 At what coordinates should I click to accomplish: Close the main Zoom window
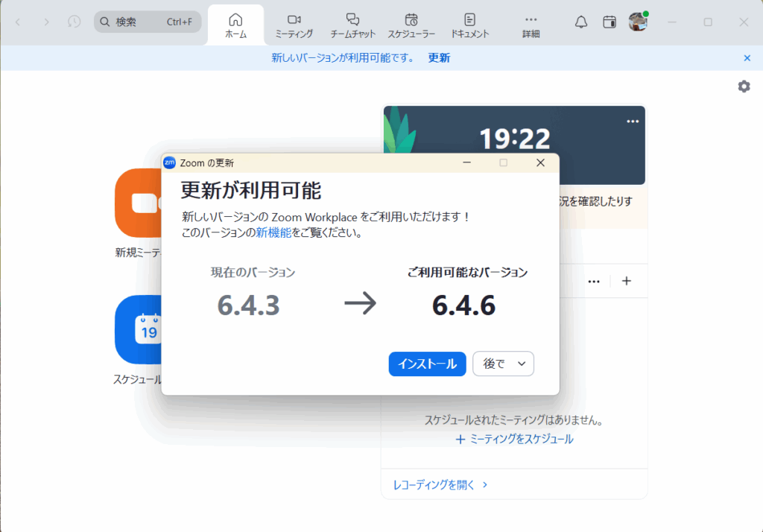coord(744,22)
